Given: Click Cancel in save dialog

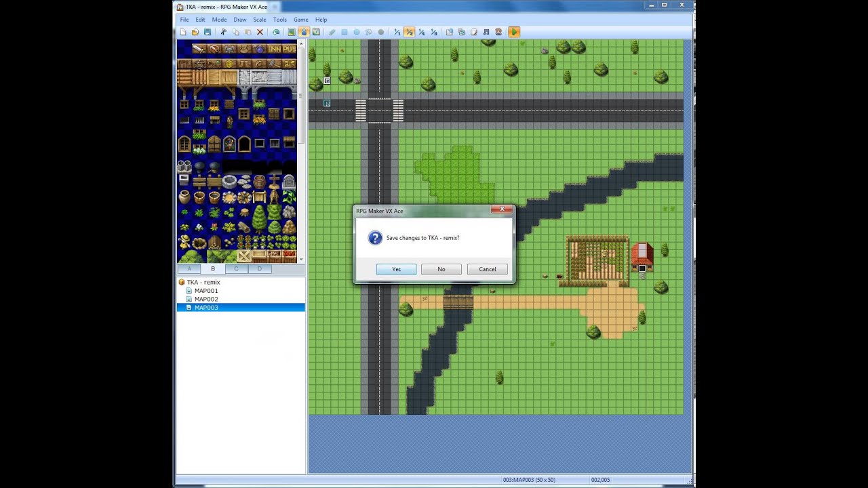Looking at the screenshot, I should point(488,269).
